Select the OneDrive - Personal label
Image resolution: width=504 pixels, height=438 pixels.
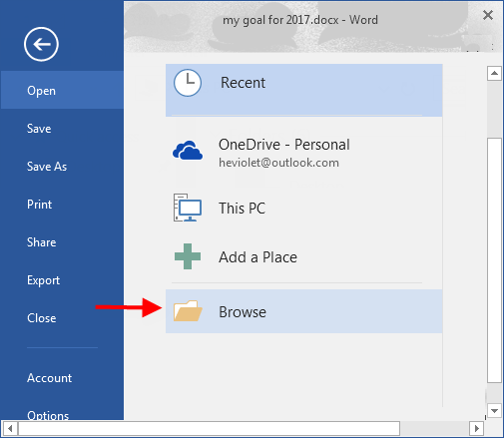pyautogui.click(x=284, y=145)
